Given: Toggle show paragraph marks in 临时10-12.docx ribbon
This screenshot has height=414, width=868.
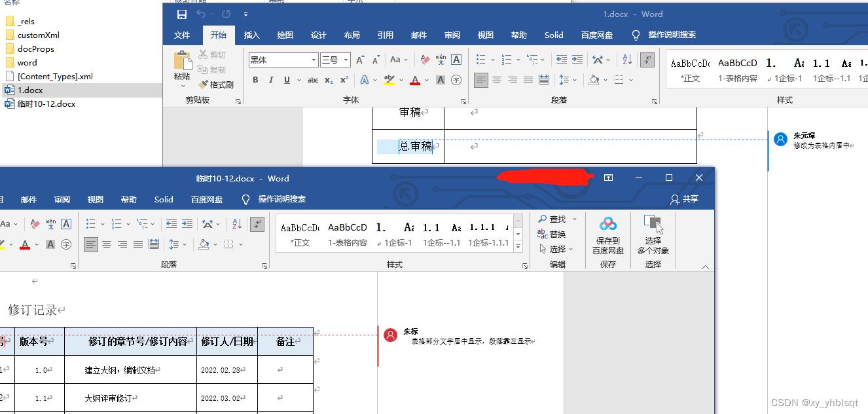Looking at the screenshot, I should point(257,224).
